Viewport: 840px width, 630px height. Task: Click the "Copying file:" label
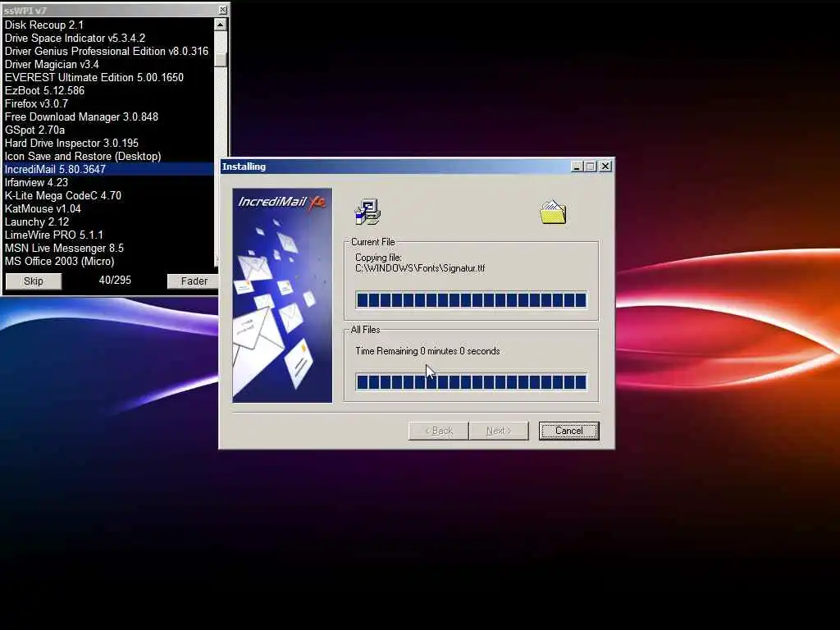378,258
